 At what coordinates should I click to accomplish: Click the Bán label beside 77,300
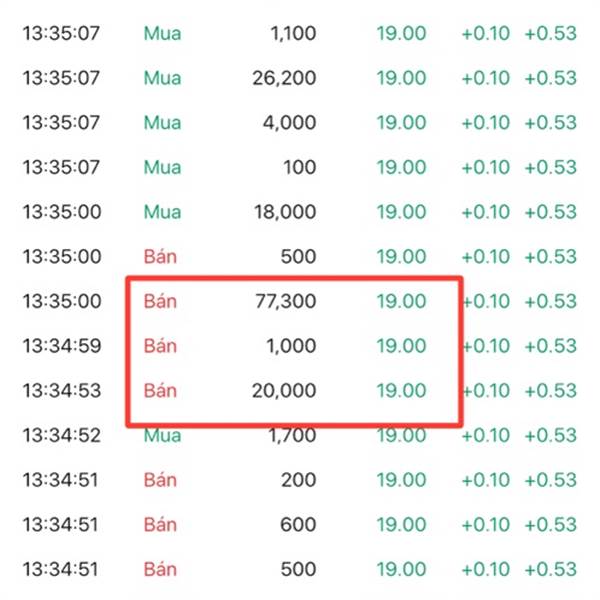pyautogui.click(x=160, y=302)
